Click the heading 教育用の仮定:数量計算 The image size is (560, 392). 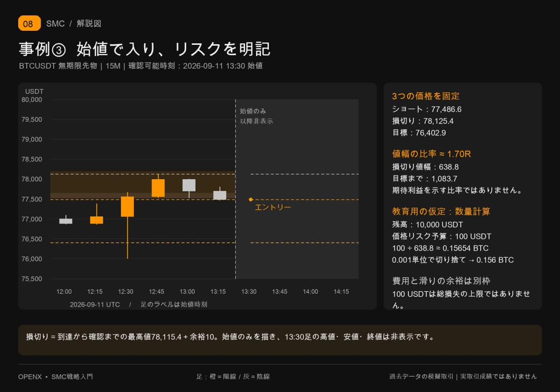tap(441, 211)
